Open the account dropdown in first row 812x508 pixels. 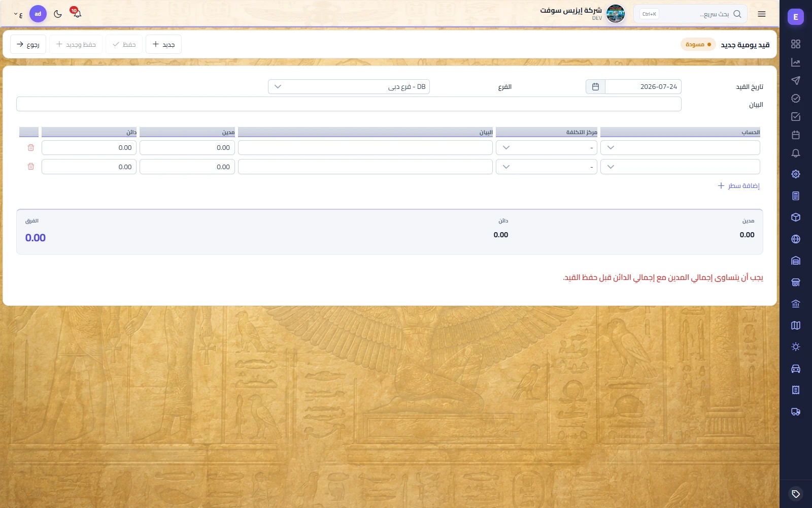(680, 147)
